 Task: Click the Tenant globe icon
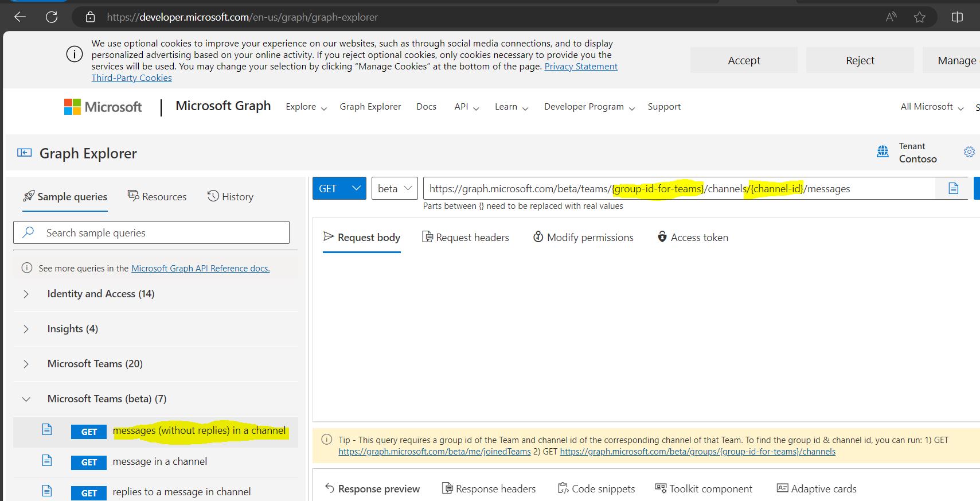(883, 152)
